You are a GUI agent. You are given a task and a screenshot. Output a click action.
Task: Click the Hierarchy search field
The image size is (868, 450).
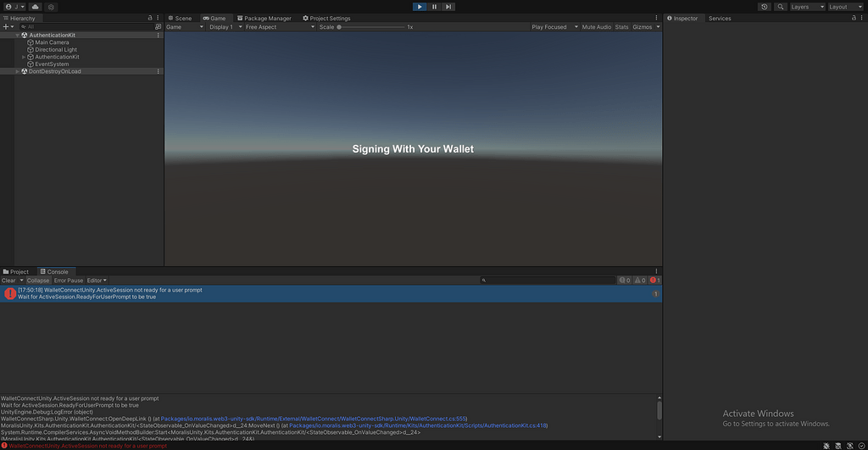(86, 26)
